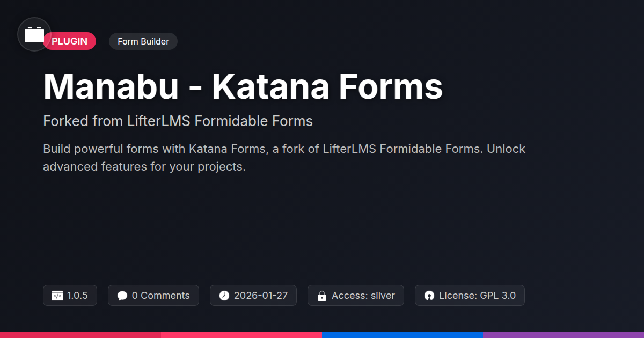The image size is (644, 338).
Task: Click the padlock access icon
Action: tap(322, 296)
